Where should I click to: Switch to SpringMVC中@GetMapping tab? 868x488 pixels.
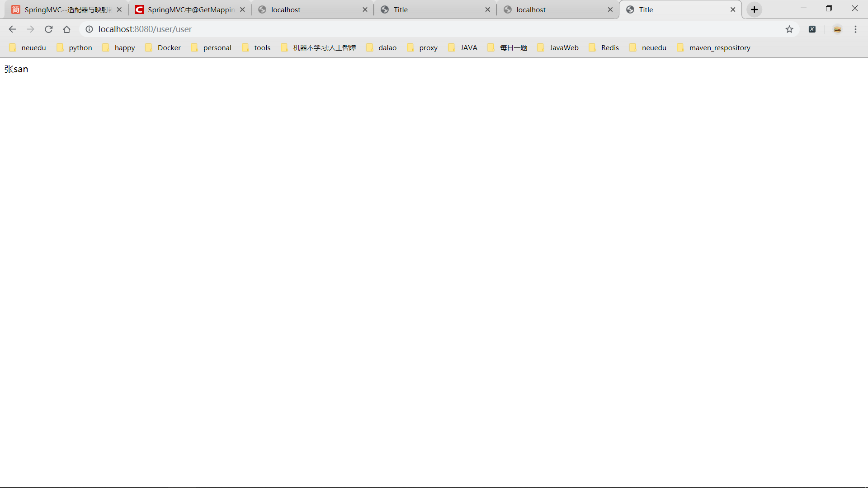pyautogui.click(x=190, y=9)
